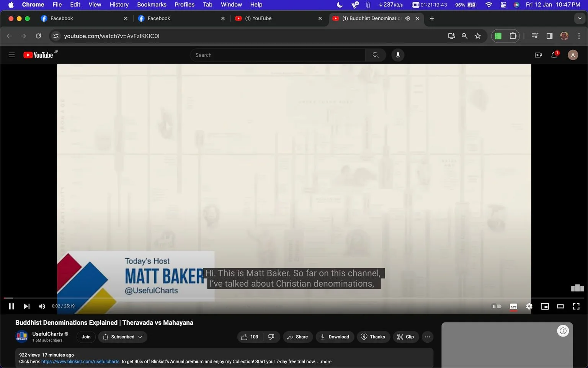Pause the video playback
The width and height of the screenshot is (588, 368).
click(11, 306)
